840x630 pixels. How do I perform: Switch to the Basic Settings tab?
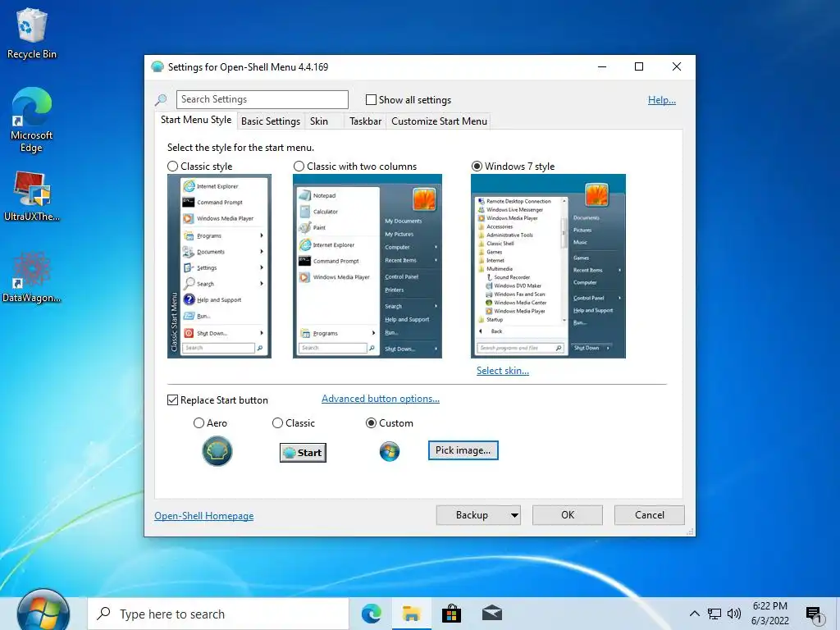271,121
